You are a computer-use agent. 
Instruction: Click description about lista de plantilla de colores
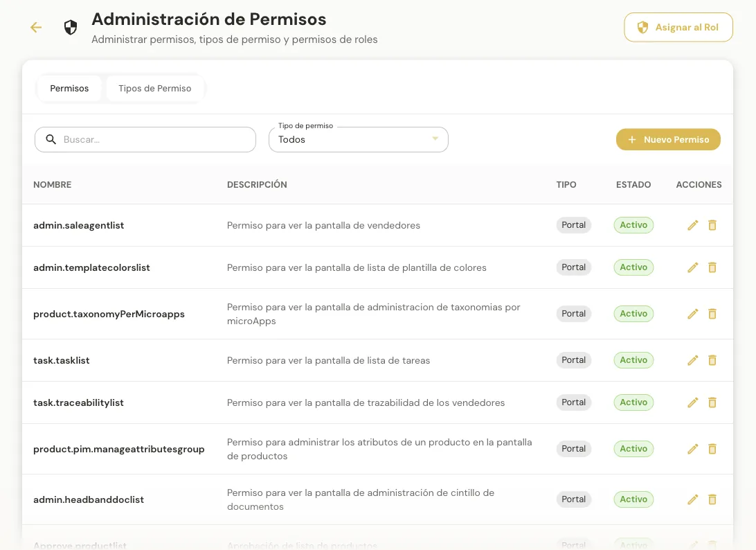pyautogui.click(x=357, y=267)
